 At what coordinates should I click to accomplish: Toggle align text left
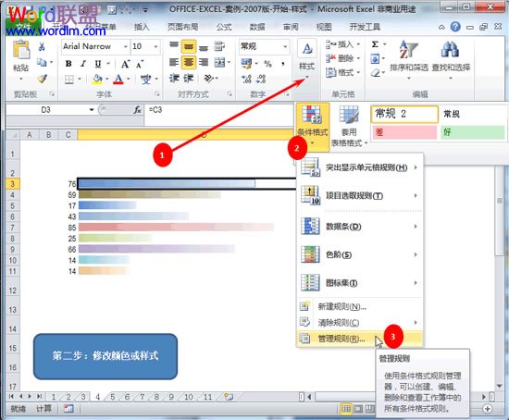(174, 62)
